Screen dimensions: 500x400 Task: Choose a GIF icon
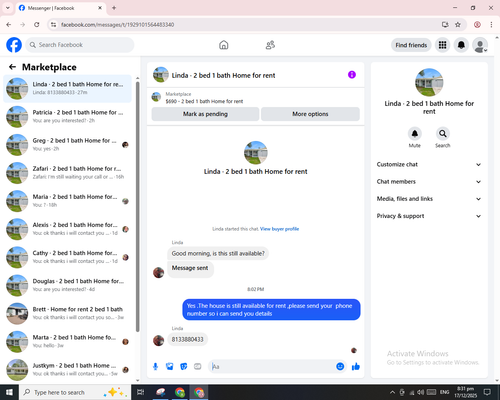click(198, 367)
